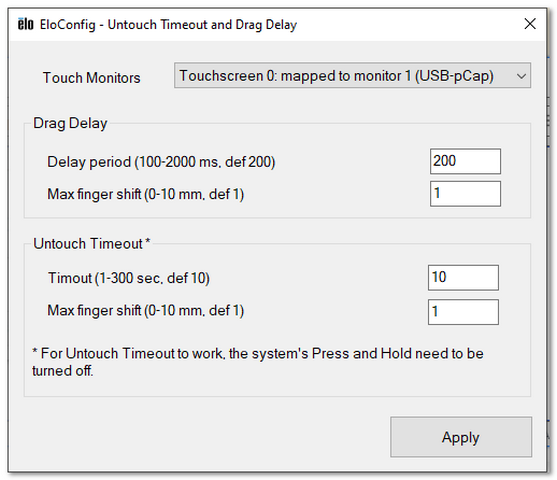Click the Untouch Timeout group heading
Screen dimensions: 557x480
(88, 244)
